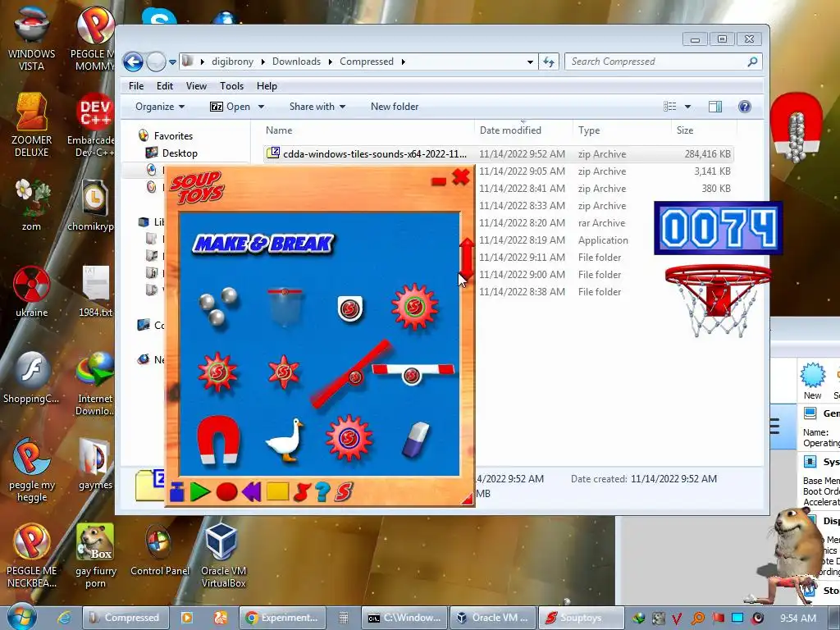840x630 pixels.
Task: Open the Help menu
Action: point(267,85)
